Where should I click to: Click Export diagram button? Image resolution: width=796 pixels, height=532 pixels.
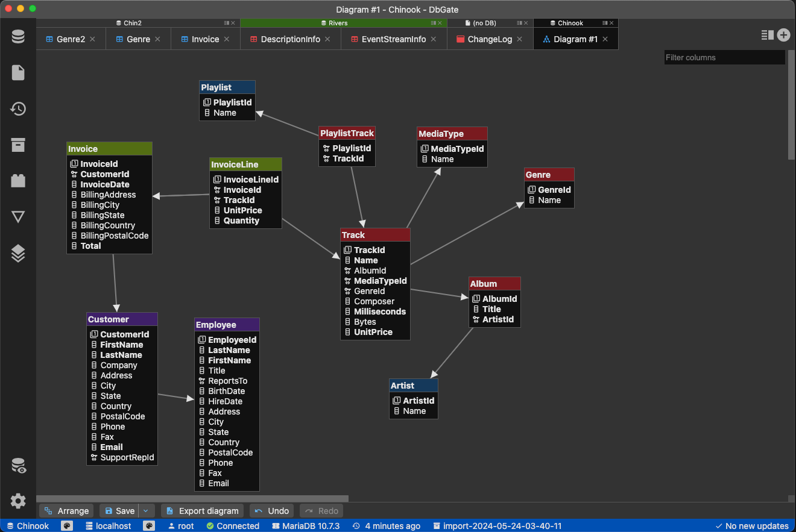click(203, 511)
